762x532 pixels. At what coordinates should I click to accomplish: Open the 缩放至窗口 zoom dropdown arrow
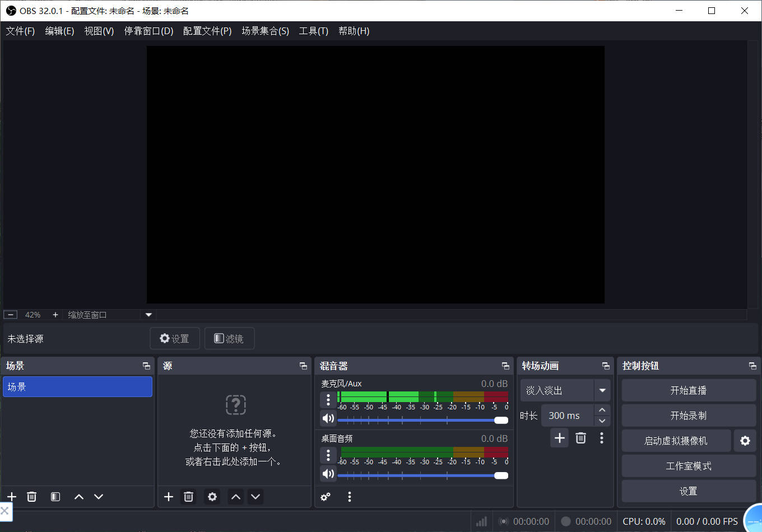pyautogui.click(x=148, y=315)
